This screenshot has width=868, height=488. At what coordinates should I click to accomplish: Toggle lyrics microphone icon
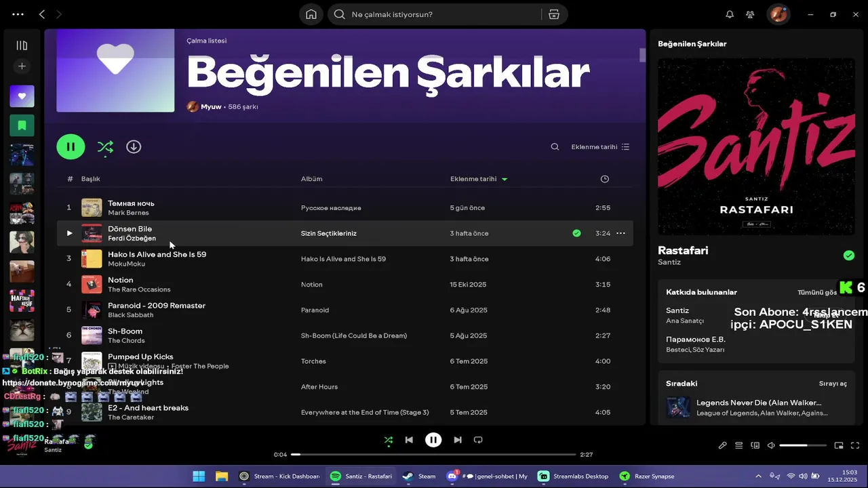(x=723, y=445)
